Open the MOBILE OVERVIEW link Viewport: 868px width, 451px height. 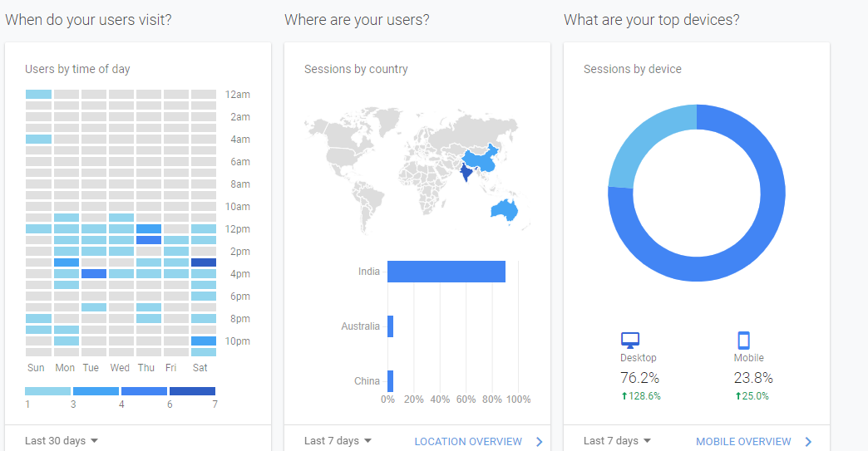(x=743, y=442)
